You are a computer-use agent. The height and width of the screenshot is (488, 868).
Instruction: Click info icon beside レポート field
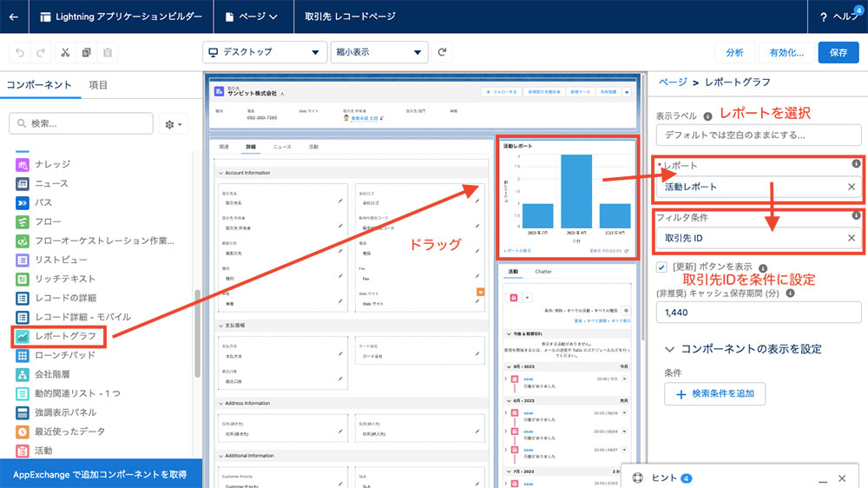pyautogui.click(x=856, y=164)
